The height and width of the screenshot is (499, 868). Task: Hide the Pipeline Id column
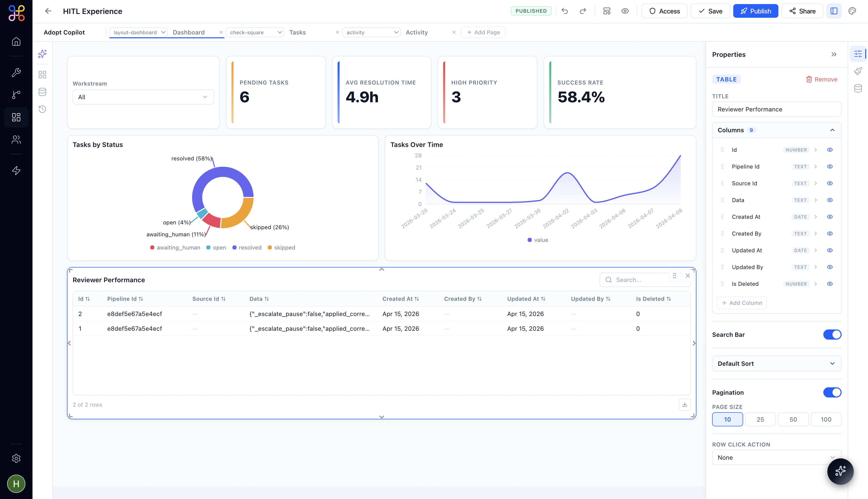(x=830, y=167)
